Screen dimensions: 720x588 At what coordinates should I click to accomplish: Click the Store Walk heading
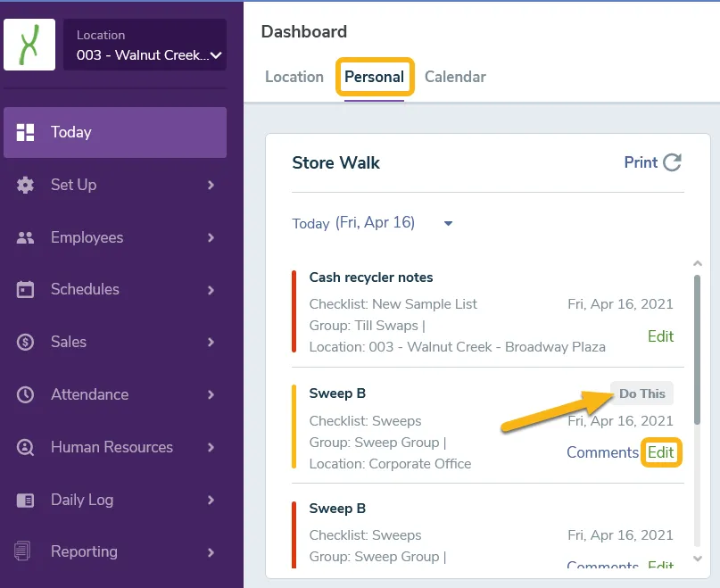[x=335, y=162]
